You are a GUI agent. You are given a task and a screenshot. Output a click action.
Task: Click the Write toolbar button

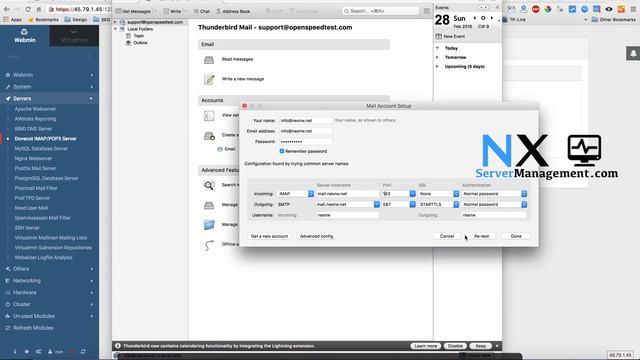172,11
